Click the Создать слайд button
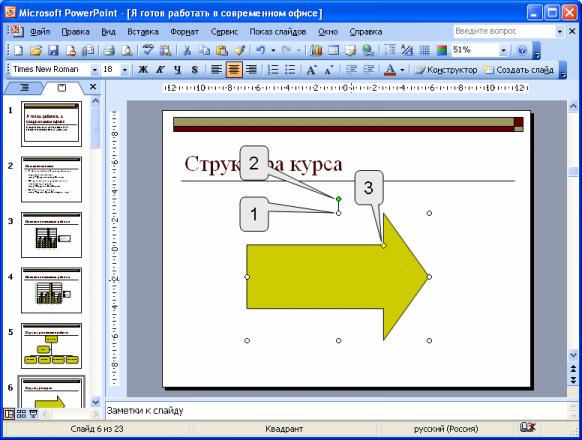The image size is (582, 440). (x=519, y=70)
